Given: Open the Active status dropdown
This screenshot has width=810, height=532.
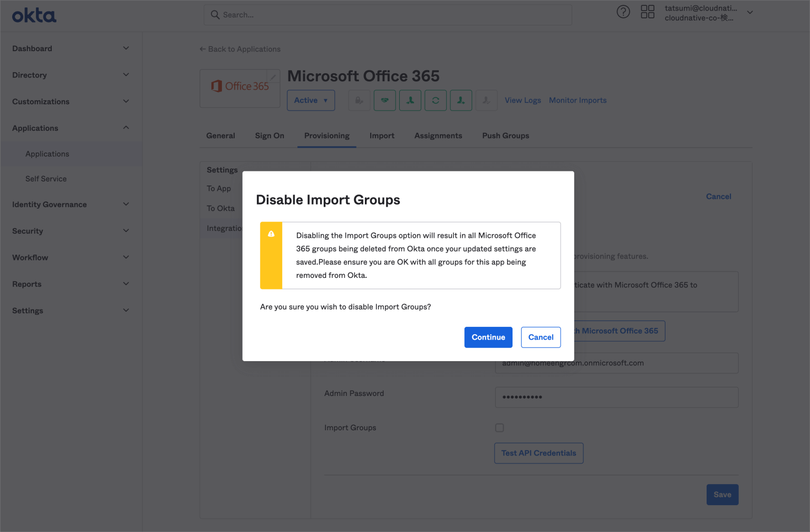Looking at the screenshot, I should coord(311,100).
